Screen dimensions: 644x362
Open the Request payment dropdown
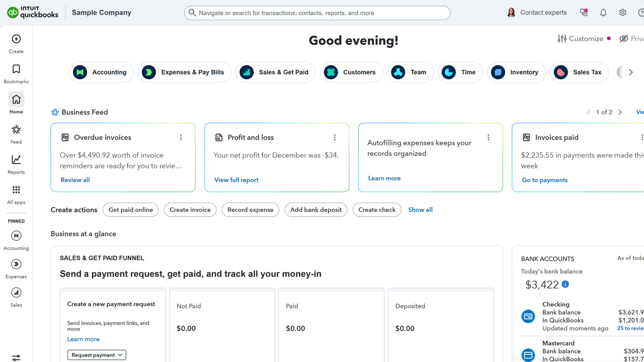(x=96, y=355)
